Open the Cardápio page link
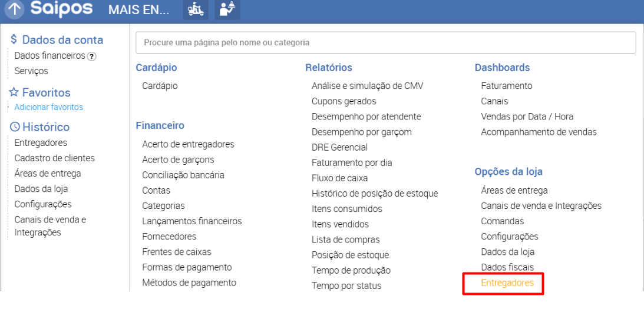 point(160,86)
